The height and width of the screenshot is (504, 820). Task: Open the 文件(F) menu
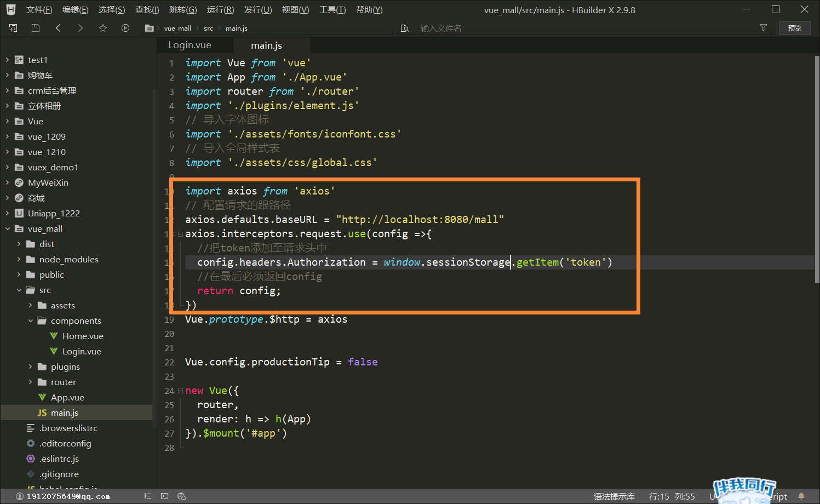tap(39, 10)
